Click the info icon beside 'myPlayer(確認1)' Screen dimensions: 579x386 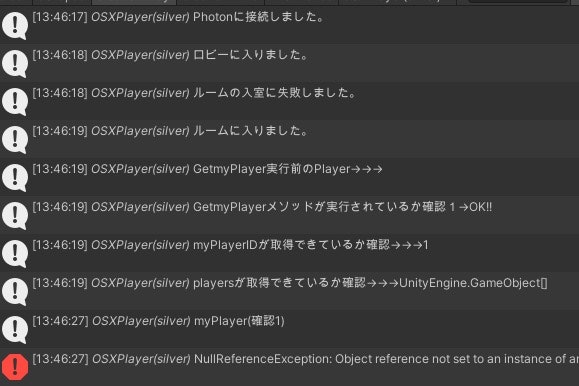pos(15,330)
